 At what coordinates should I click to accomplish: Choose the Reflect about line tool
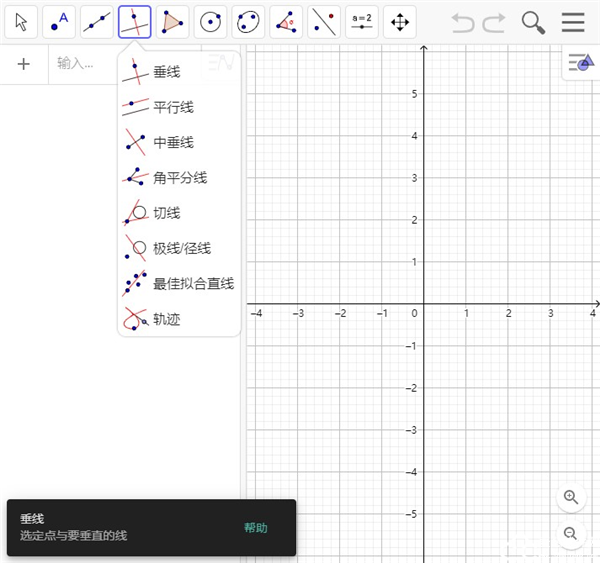coord(323,22)
